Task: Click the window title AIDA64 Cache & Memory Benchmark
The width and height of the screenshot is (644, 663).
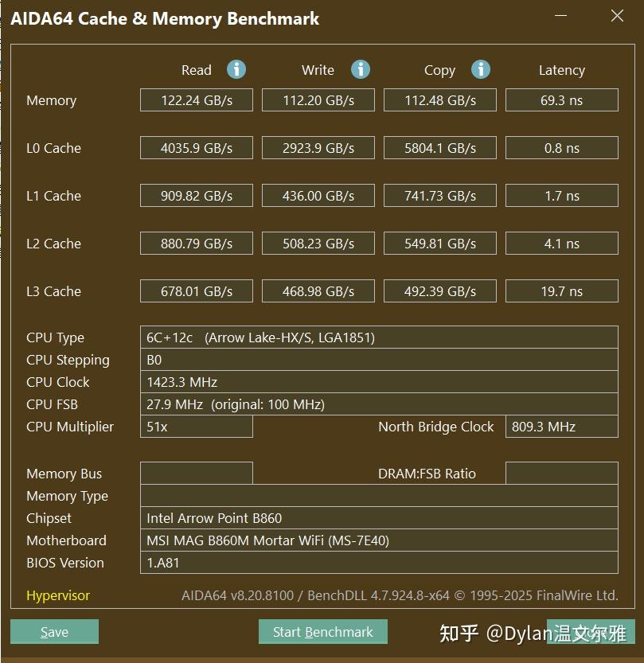Action: coord(165,18)
